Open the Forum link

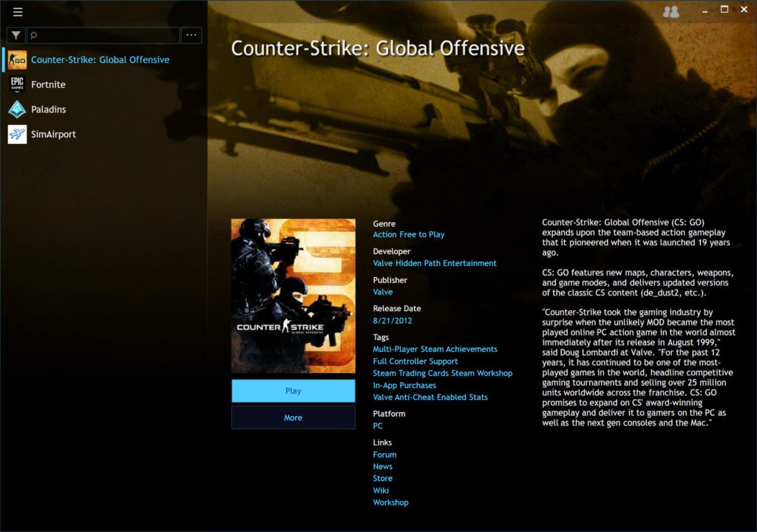[384, 454]
